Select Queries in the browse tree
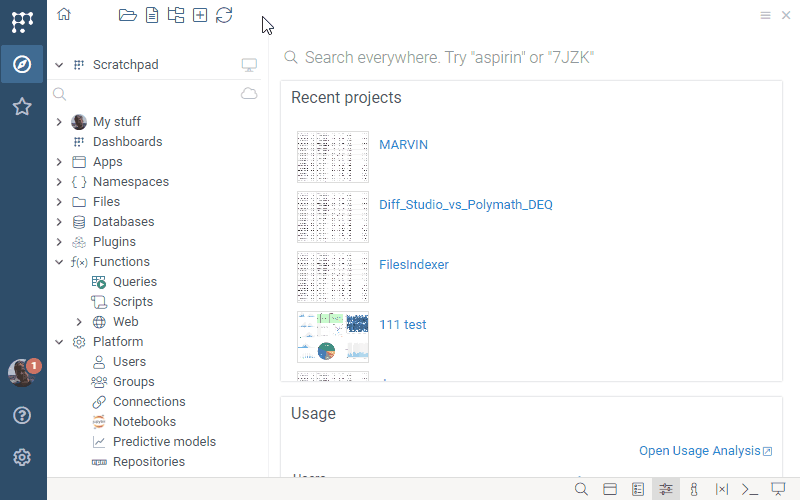 (134, 282)
